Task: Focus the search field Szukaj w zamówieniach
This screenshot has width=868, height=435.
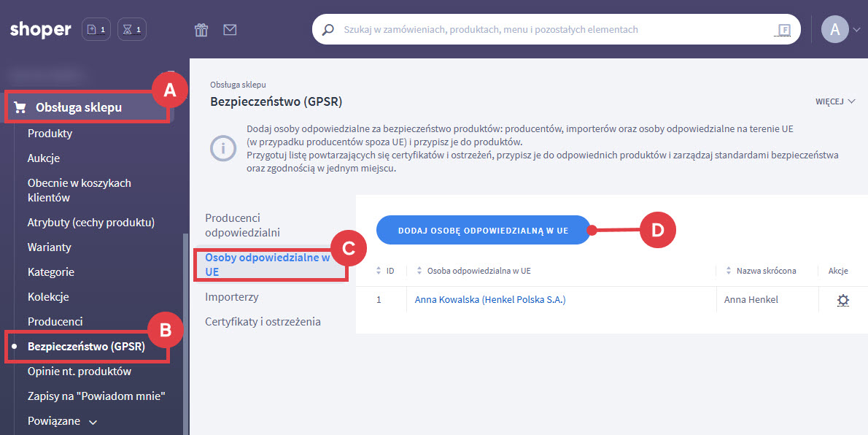Action: tap(557, 29)
